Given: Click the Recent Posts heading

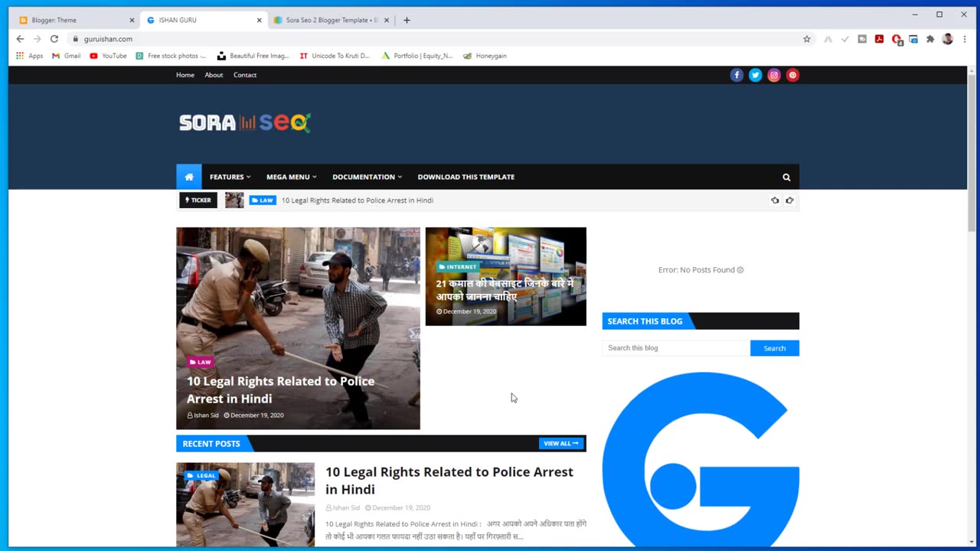Looking at the screenshot, I should (211, 444).
